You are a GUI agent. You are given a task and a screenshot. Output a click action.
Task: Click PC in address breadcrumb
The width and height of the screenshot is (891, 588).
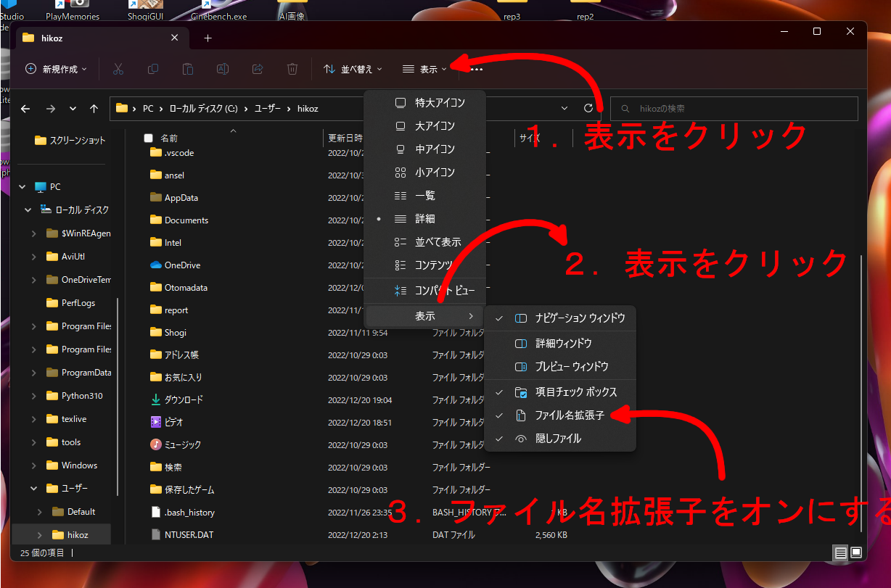[x=148, y=108]
